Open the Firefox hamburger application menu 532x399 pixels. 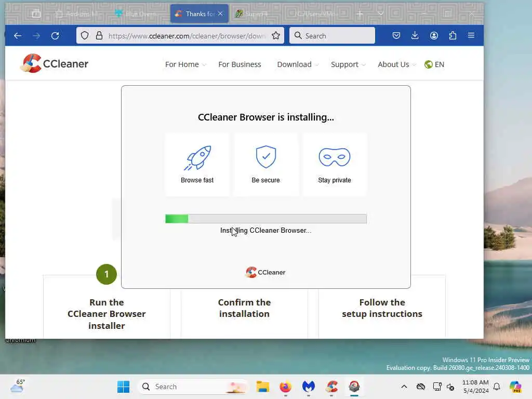coord(471,35)
